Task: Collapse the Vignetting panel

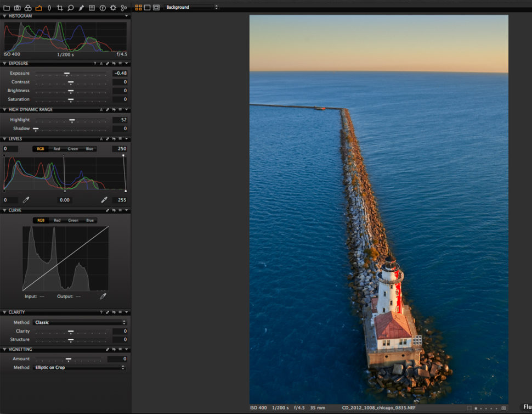Action: click(x=5, y=349)
